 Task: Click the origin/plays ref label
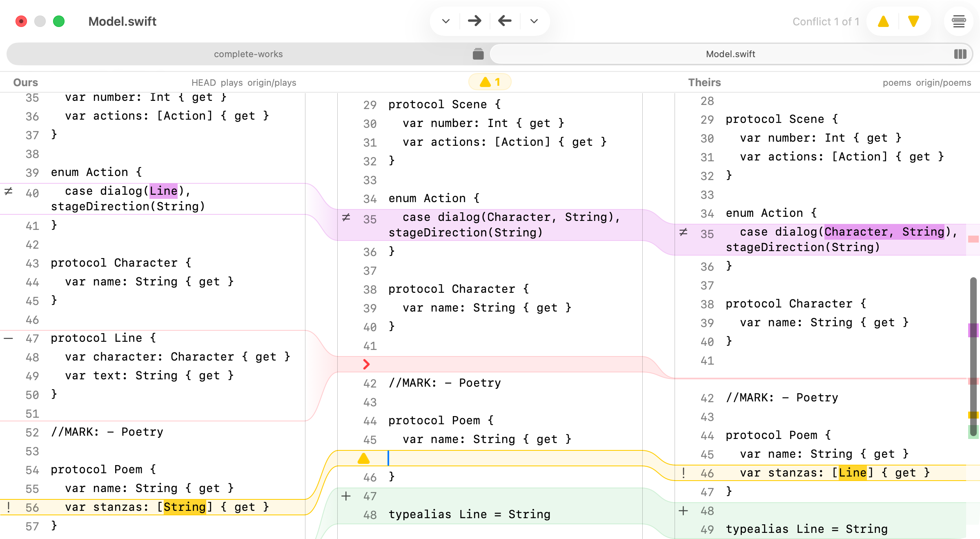tap(272, 83)
